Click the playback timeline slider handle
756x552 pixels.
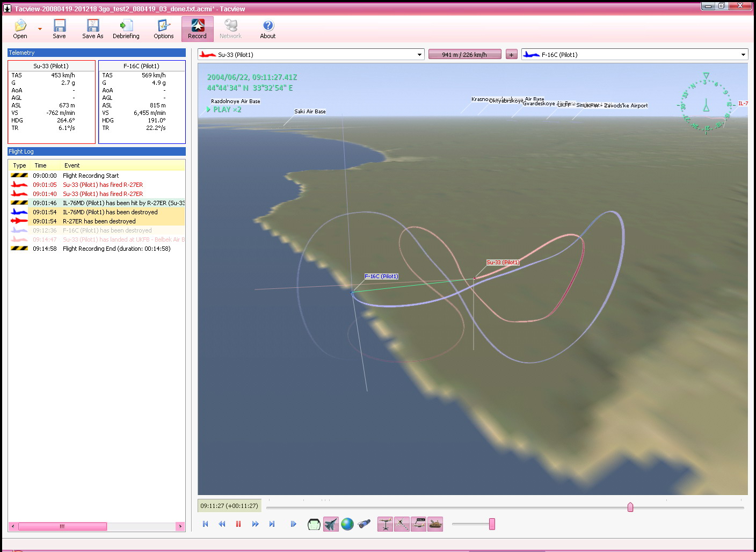tap(630, 507)
